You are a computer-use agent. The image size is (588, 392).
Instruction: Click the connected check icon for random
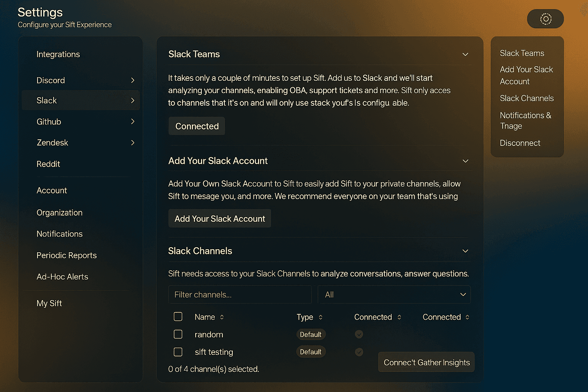359,334
